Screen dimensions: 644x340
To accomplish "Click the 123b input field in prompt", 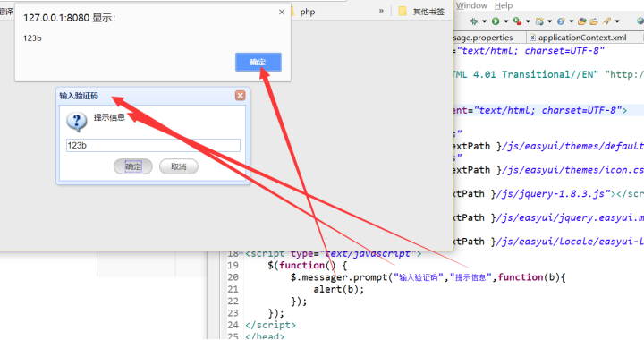I will (153, 145).
